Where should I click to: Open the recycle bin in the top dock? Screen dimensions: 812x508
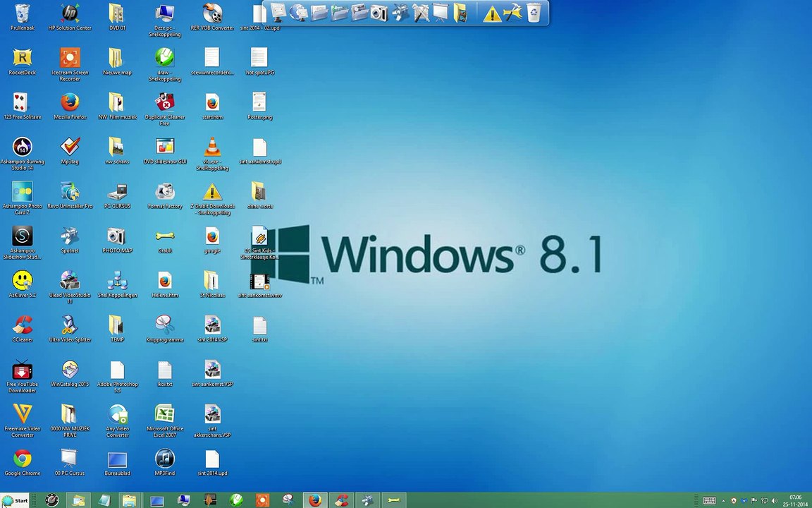[x=534, y=13]
